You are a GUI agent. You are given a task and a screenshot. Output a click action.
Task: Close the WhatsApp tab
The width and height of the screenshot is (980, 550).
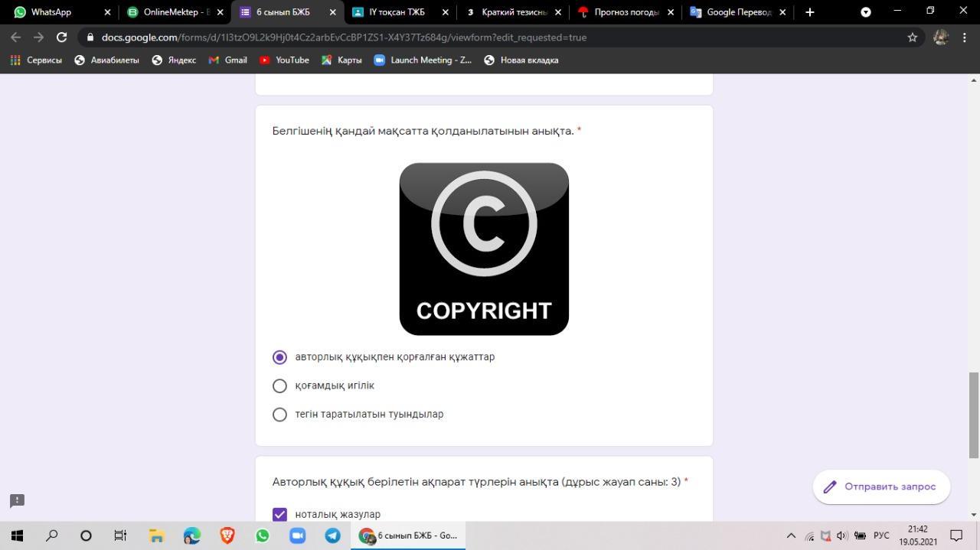pos(107,12)
